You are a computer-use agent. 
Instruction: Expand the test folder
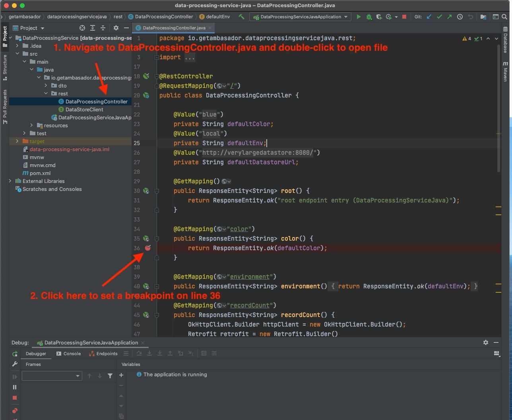[25, 133]
